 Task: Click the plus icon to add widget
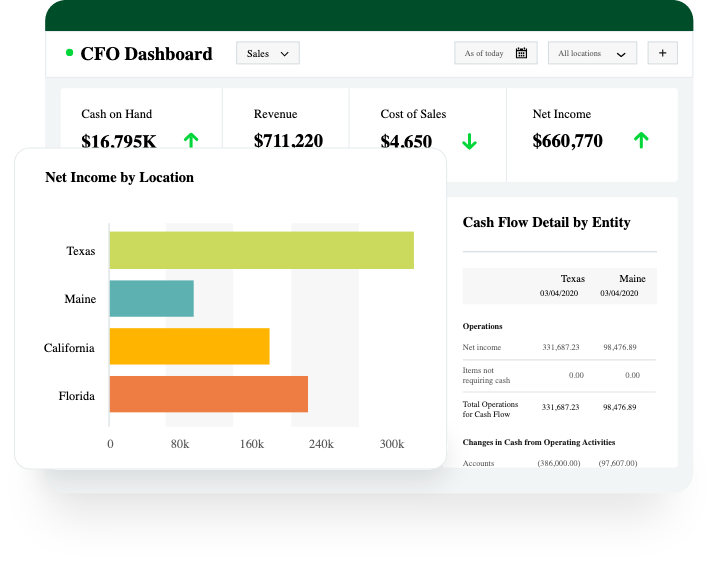662,53
